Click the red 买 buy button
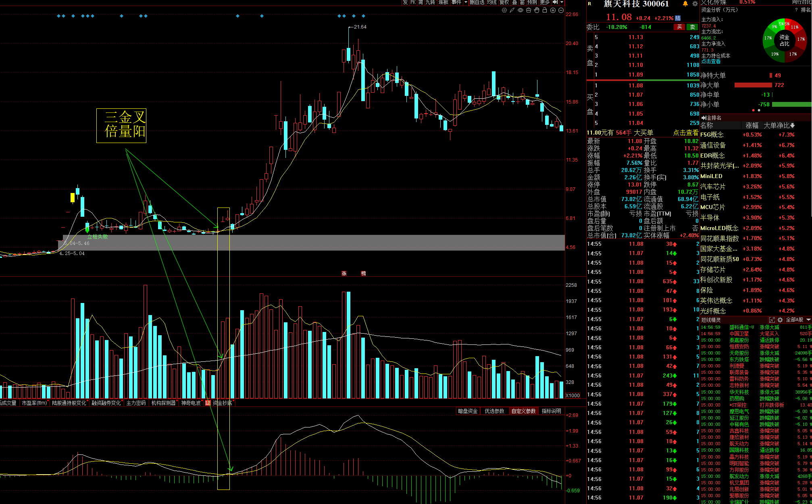The image size is (812, 504). (x=679, y=27)
